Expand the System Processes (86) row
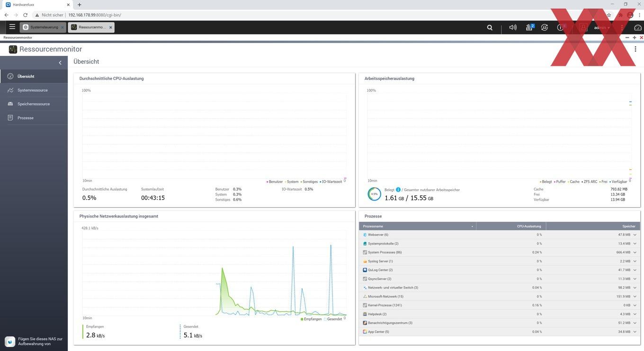Image resolution: width=644 pixels, height=351 pixels. pyautogui.click(x=635, y=252)
